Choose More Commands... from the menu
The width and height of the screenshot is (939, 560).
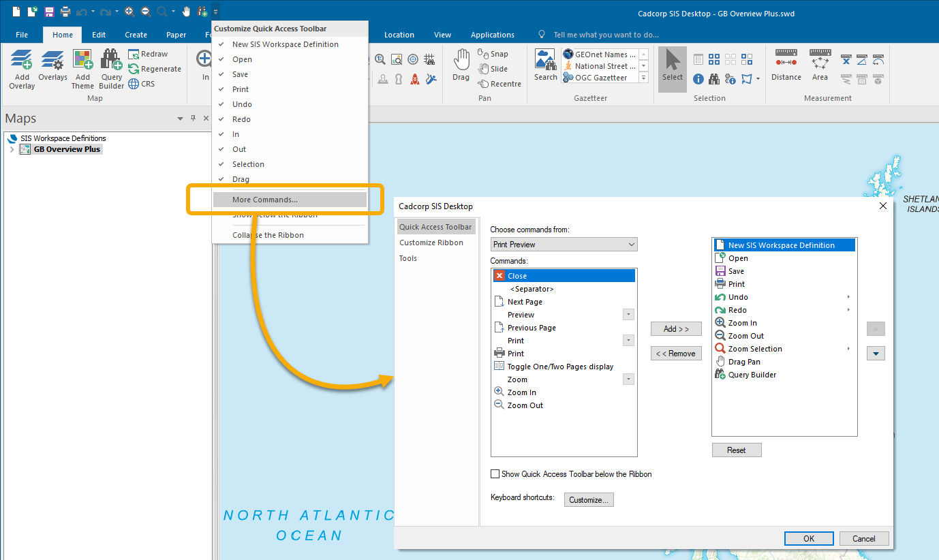[x=290, y=200]
